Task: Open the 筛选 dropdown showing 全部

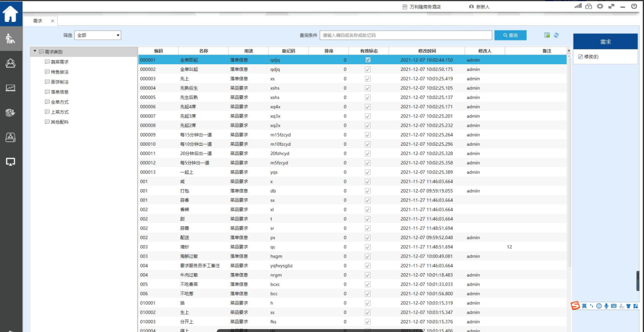Action: (x=98, y=35)
